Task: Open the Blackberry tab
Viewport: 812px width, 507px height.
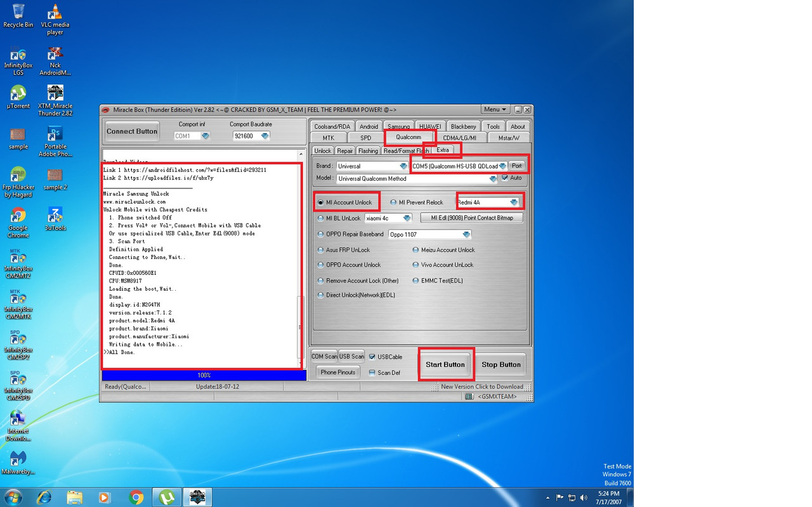Action: (463, 126)
